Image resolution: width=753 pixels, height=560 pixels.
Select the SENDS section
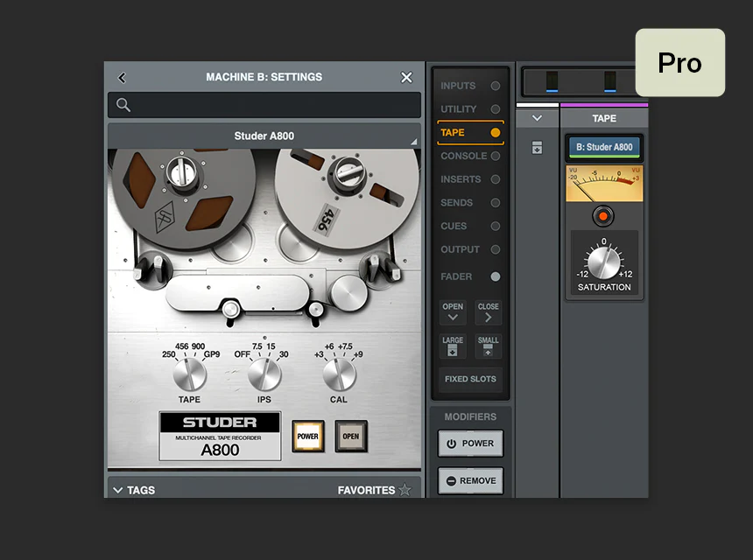tap(469, 202)
